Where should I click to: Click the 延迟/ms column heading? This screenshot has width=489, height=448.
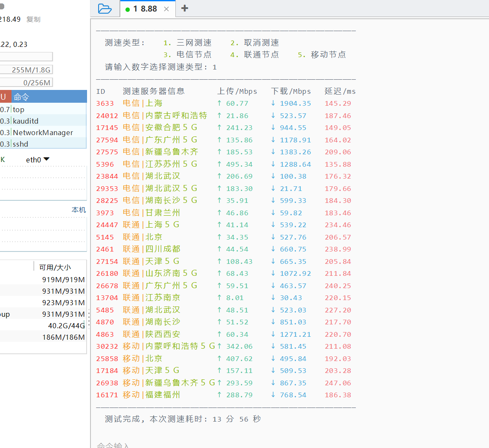pyautogui.click(x=340, y=91)
